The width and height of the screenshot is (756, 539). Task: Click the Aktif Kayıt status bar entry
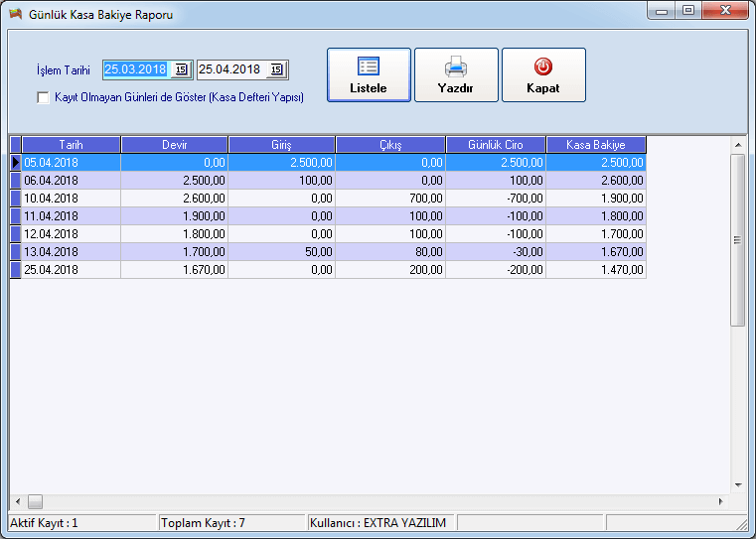(82, 523)
